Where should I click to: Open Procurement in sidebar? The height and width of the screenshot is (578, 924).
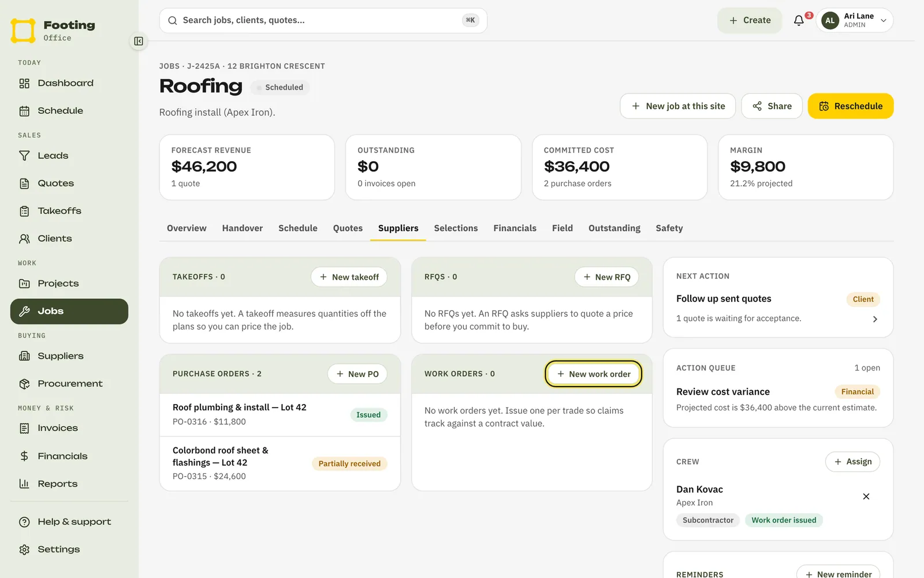[69, 384]
